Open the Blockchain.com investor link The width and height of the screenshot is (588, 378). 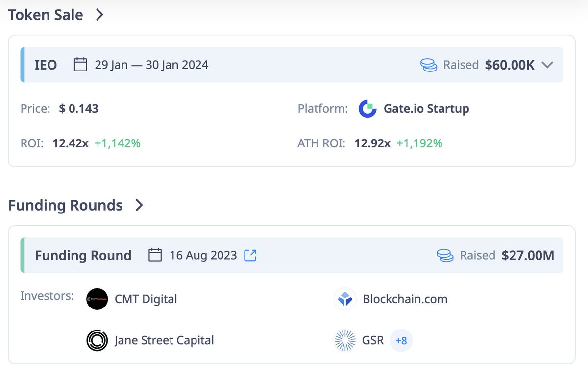[x=405, y=299]
